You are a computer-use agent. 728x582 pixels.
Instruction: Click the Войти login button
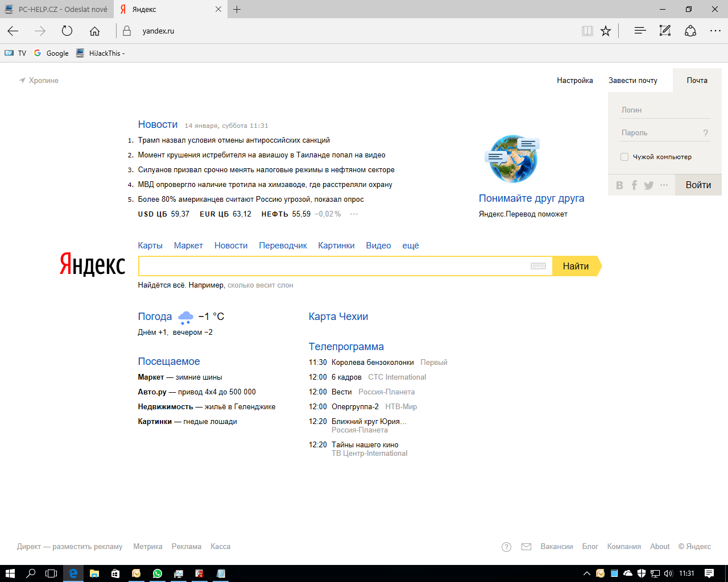click(698, 185)
